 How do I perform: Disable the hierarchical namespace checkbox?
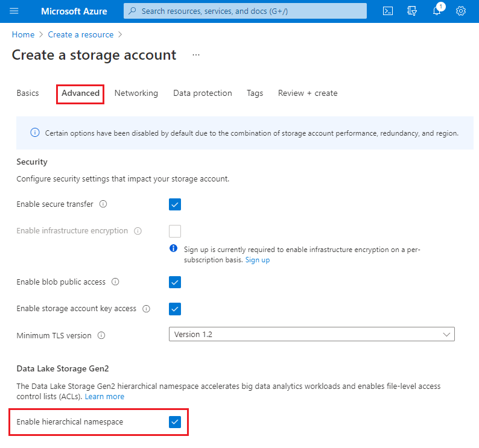pos(175,422)
